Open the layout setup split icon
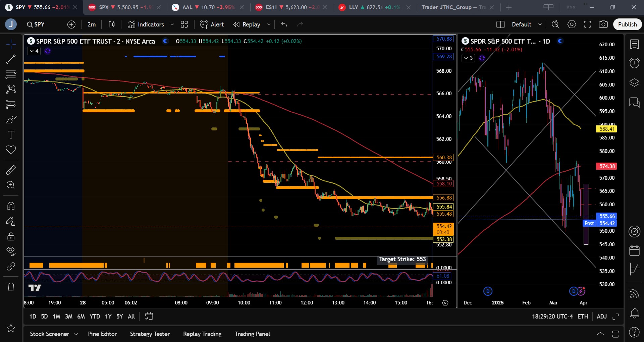Image resolution: width=644 pixels, height=342 pixels. pos(500,24)
